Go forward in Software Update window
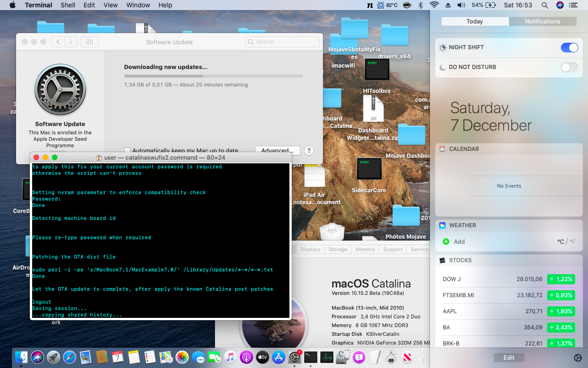This screenshot has width=588, height=368. [x=71, y=42]
